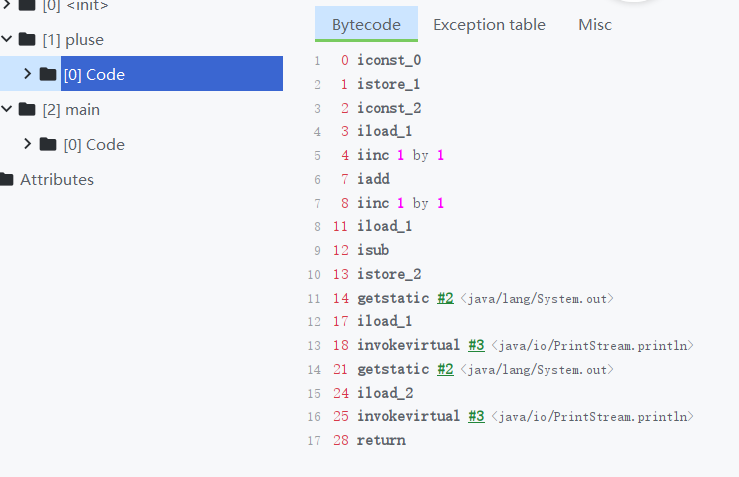Collapse the [2] main tree node

pos(7,110)
